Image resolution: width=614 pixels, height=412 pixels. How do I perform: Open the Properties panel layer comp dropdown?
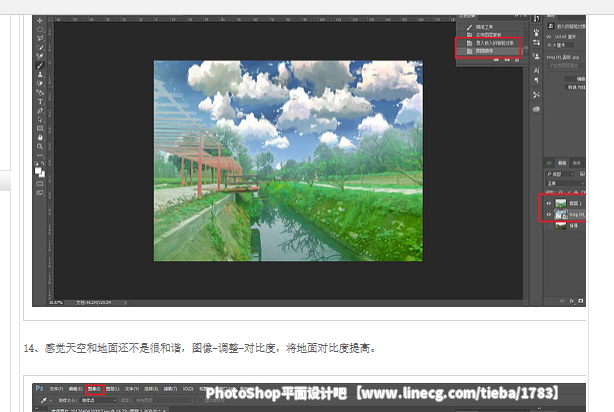[x=565, y=66]
